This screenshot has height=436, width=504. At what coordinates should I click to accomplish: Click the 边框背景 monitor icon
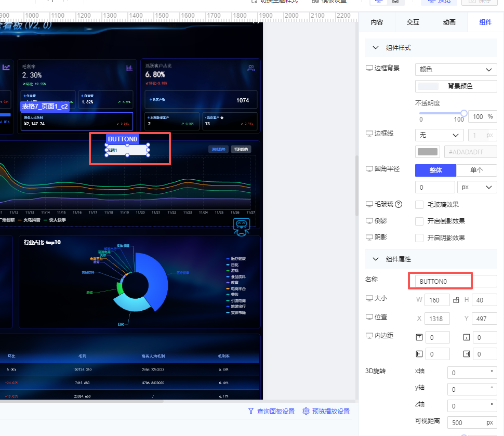click(x=369, y=68)
